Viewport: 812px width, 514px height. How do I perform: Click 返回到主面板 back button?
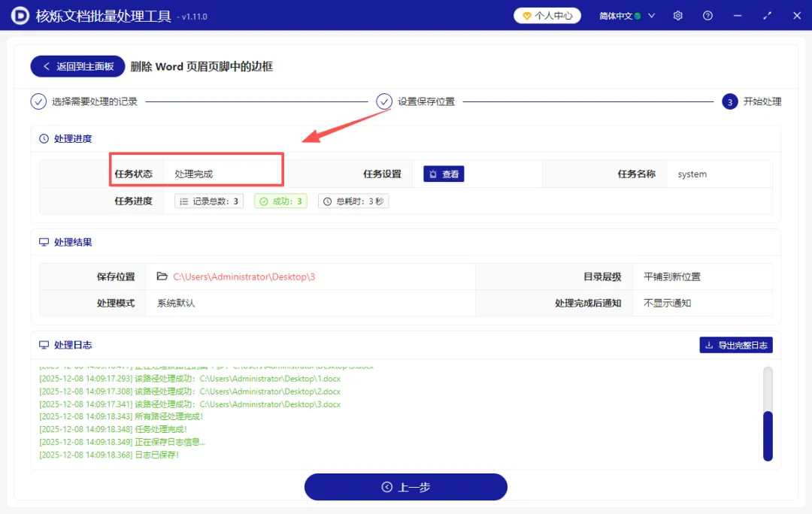tap(77, 66)
